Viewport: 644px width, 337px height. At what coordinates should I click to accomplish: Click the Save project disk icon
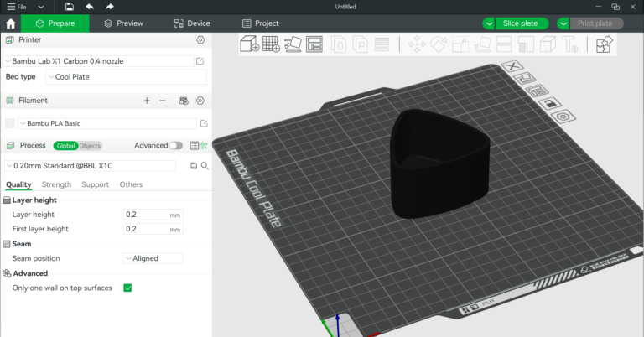[x=70, y=7]
